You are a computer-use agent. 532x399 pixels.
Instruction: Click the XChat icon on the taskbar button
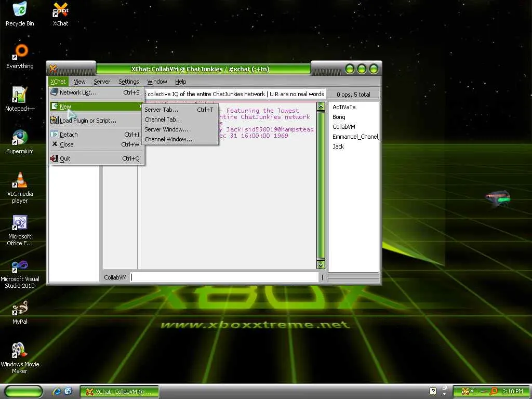[89, 392]
